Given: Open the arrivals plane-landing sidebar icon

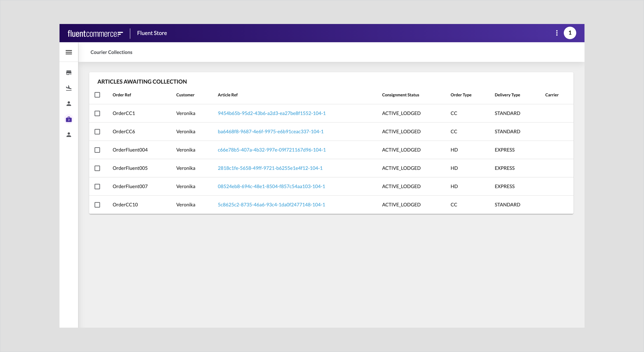Looking at the screenshot, I should click(69, 88).
